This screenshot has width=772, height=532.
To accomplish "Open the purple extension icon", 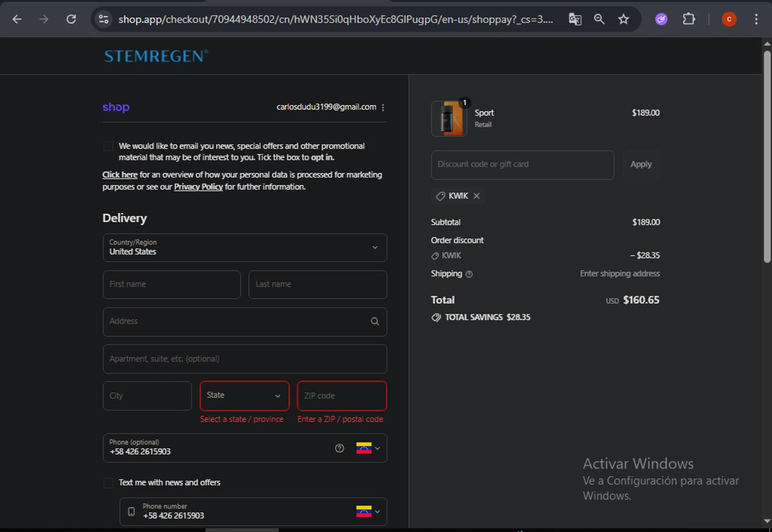I will tap(661, 19).
